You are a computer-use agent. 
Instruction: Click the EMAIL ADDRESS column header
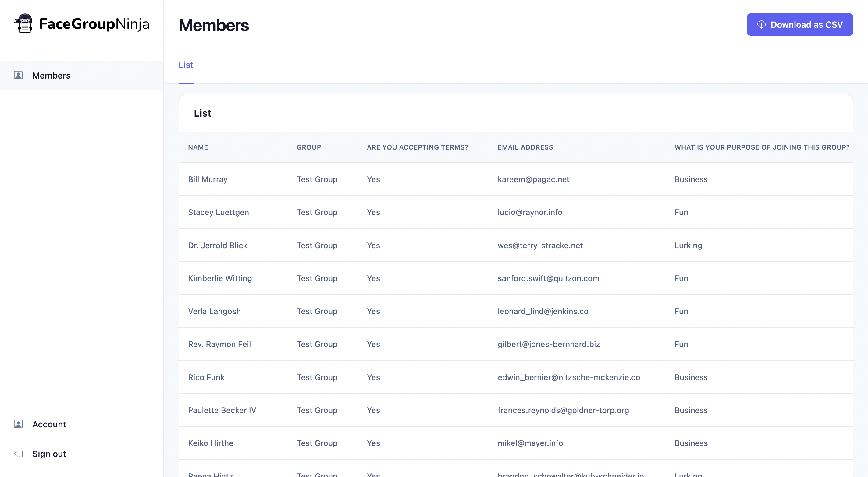525,147
